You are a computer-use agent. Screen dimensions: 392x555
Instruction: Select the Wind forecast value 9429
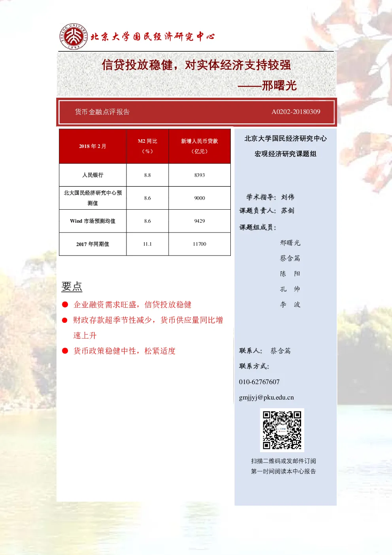(200, 221)
